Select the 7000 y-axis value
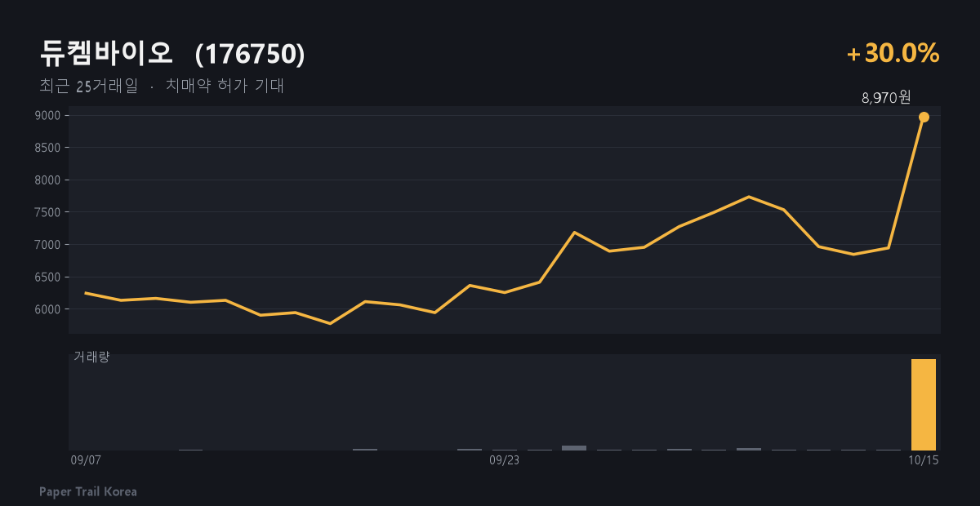Viewport: 980px width, 506px height. (47, 245)
